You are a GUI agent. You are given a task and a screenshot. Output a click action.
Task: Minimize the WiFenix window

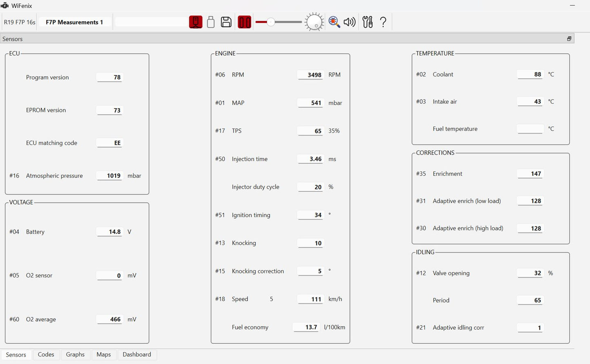[x=572, y=6]
